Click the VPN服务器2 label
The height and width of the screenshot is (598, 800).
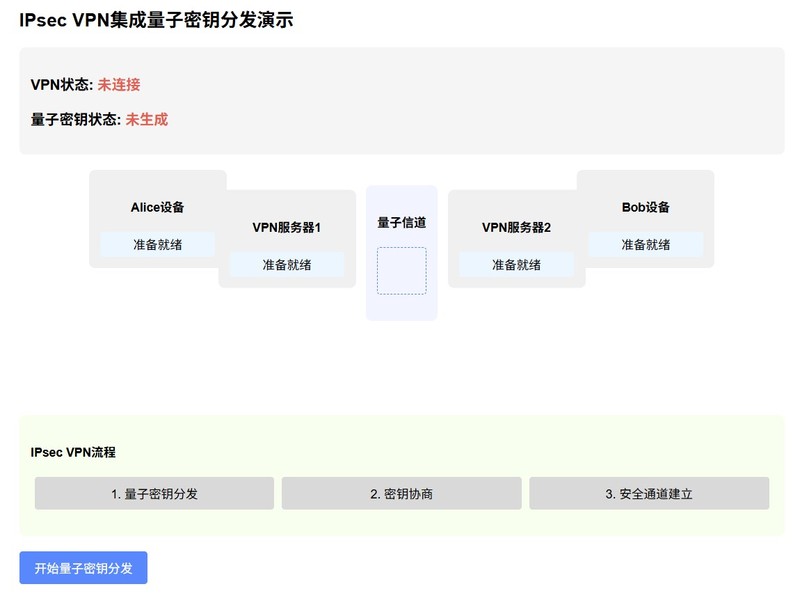tap(516, 228)
